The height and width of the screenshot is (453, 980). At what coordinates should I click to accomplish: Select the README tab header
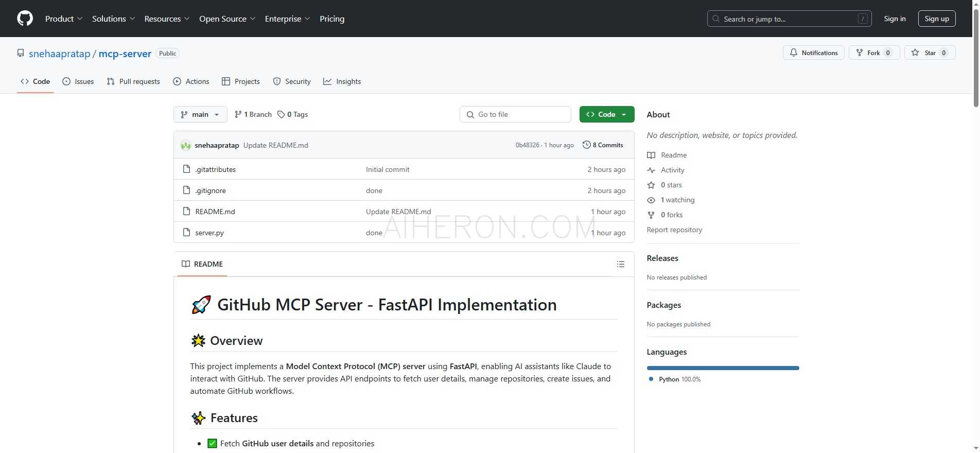pyautogui.click(x=202, y=264)
